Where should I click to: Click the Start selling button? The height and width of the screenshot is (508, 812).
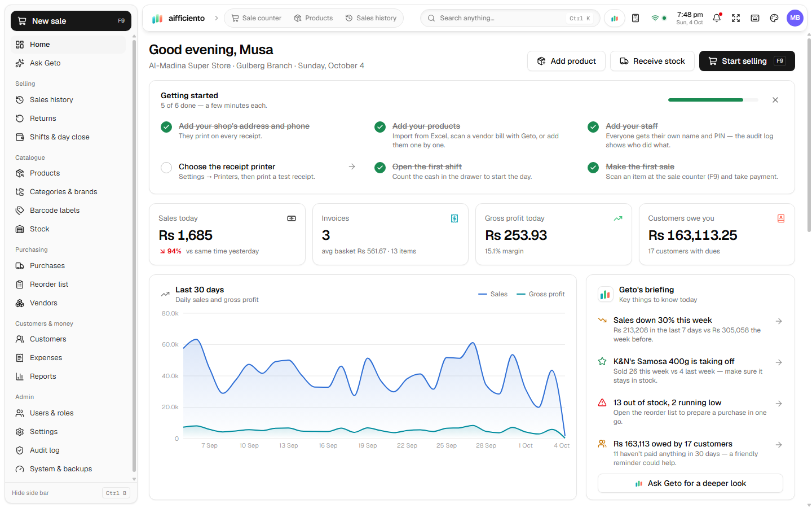(x=747, y=61)
